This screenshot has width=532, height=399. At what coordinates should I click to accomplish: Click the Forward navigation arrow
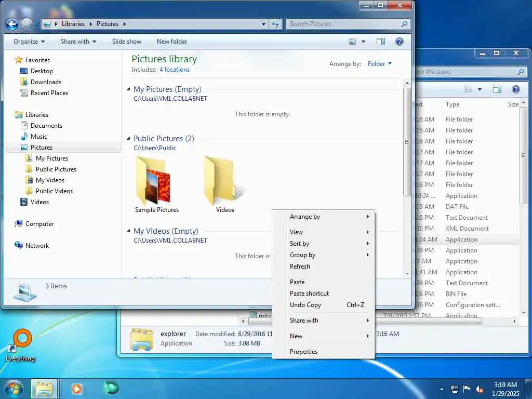26,24
